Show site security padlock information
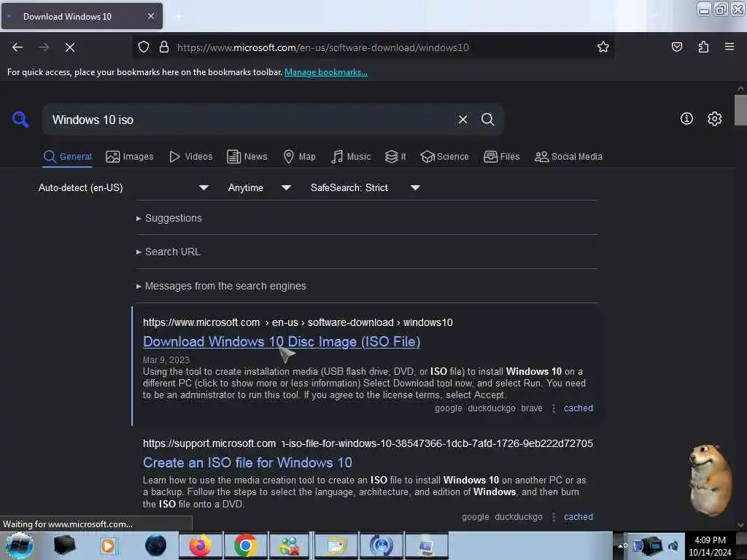 164,47
